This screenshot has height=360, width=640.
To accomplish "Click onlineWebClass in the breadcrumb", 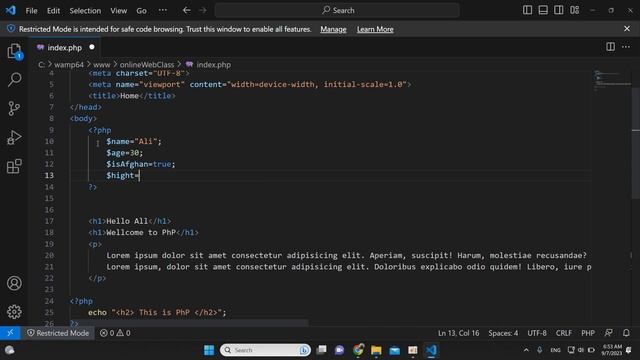I will click(147, 64).
